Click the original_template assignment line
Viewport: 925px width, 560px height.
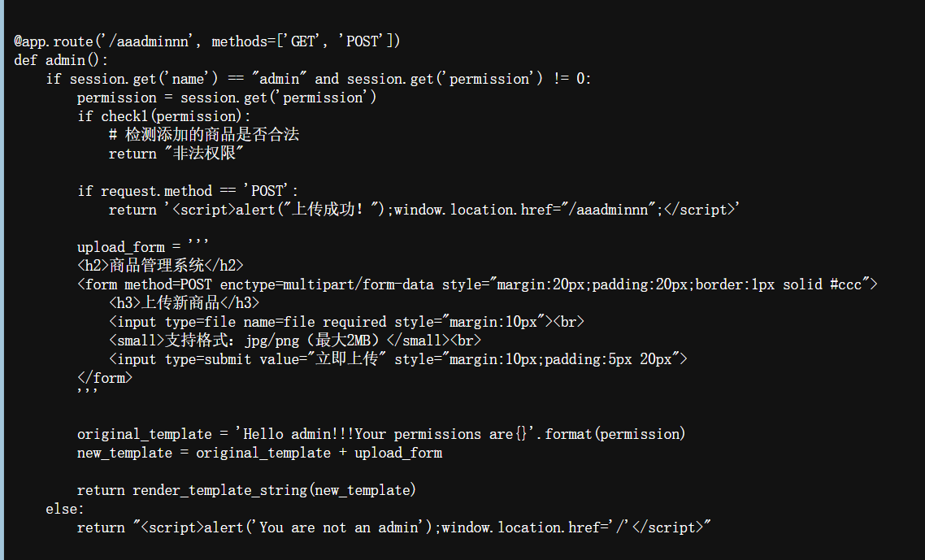pyautogui.click(x=381, y=434)
